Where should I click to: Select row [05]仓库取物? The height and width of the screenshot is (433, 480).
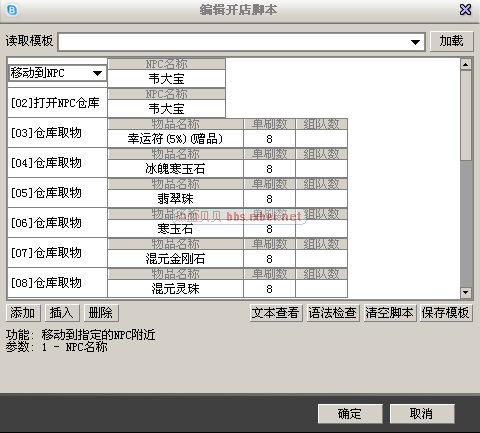57,193
